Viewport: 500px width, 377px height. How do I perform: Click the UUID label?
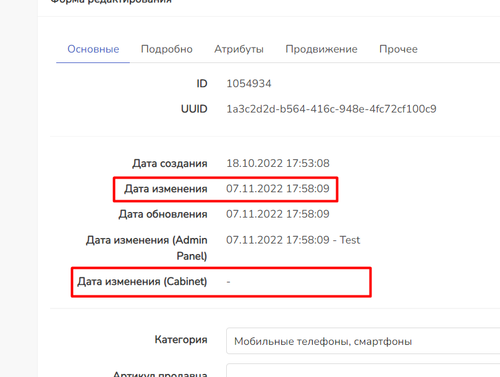click(194, 109)
